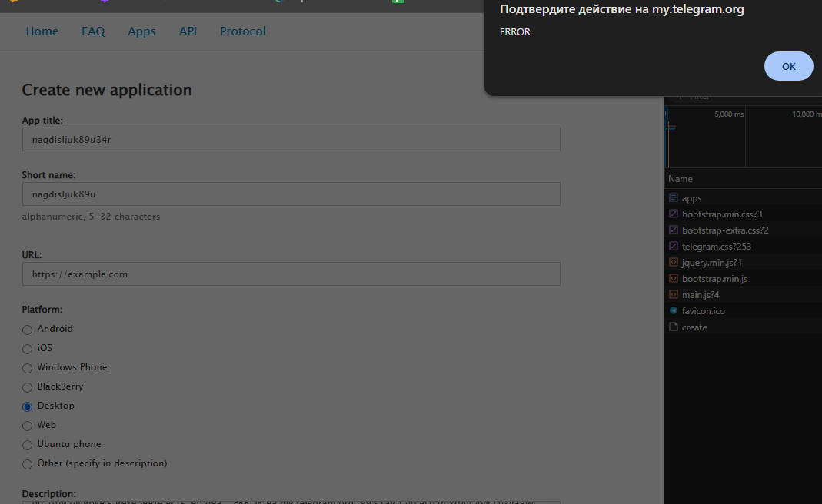
Task: Open the FAQ navigation link
Action: [x=93, y=31]
